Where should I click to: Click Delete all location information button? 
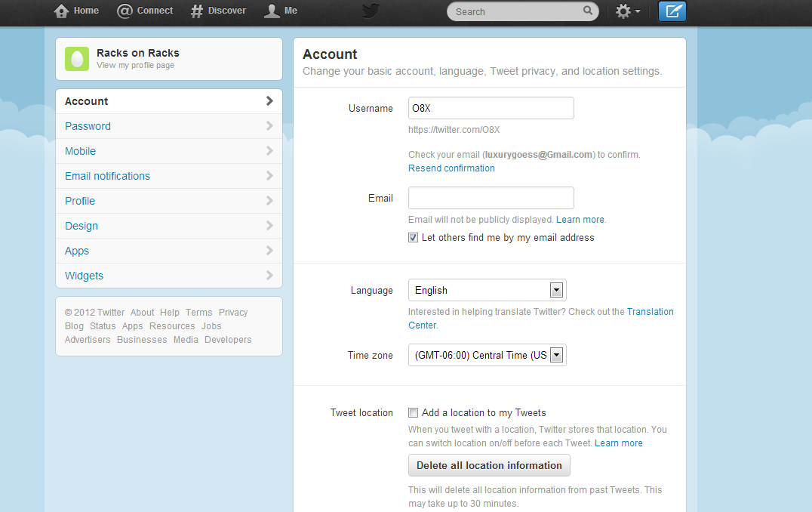pyautogui.click(x=489, y=465)
